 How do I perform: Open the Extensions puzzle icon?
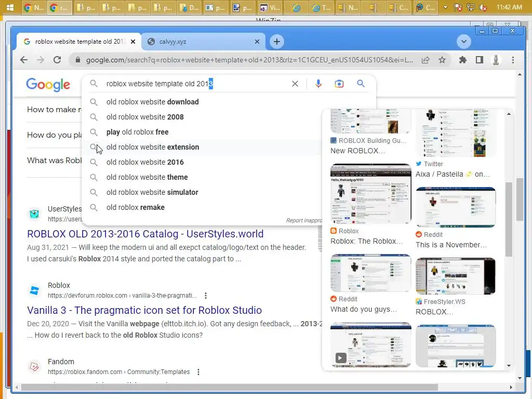[x=462, y=60]
